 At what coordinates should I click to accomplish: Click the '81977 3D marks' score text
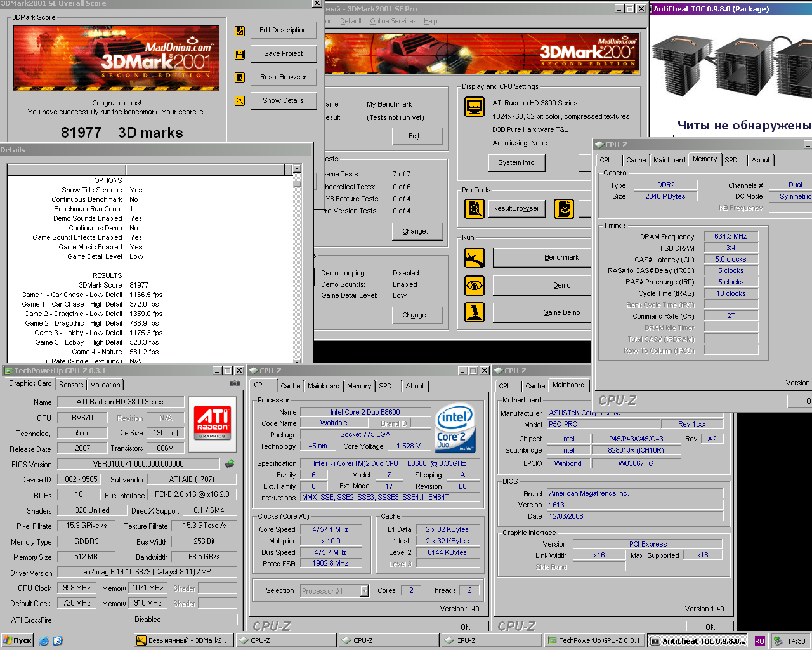[x=122, y=133]
